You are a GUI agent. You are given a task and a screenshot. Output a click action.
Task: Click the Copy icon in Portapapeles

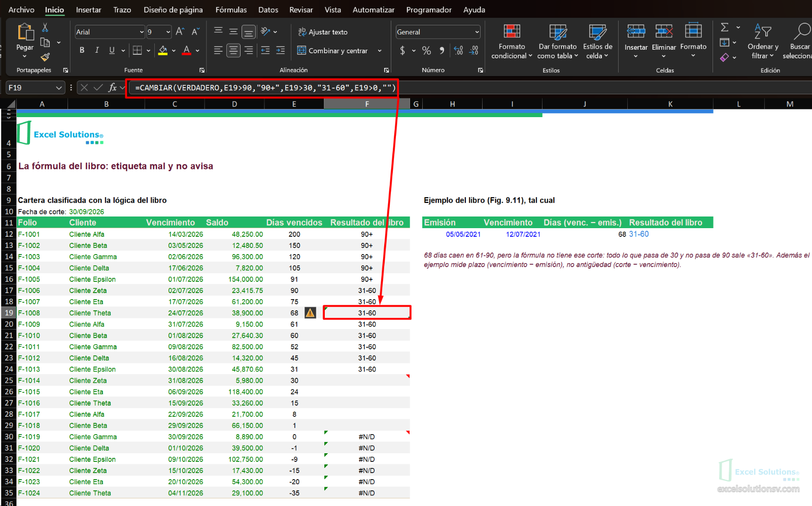pyautogui.click(x=45, y=43)
